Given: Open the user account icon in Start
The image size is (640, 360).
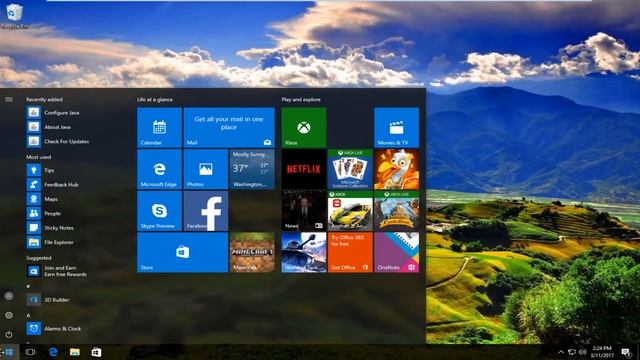Looking at the screenshot, I should 9,296.
